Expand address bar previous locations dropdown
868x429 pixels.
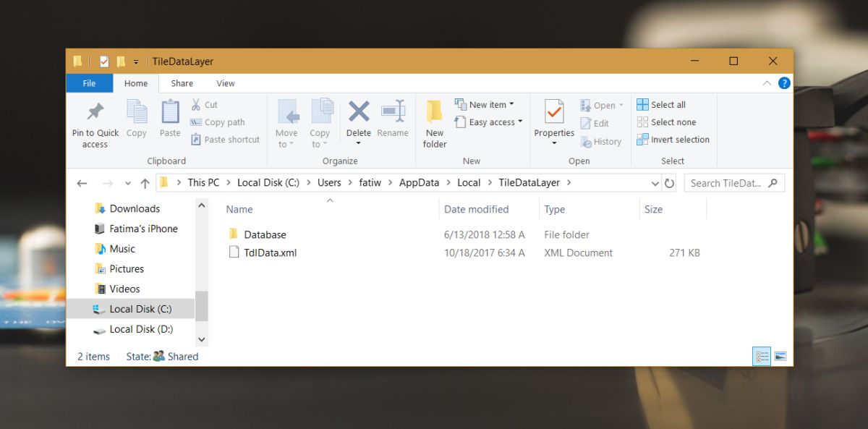click(655, 184)
